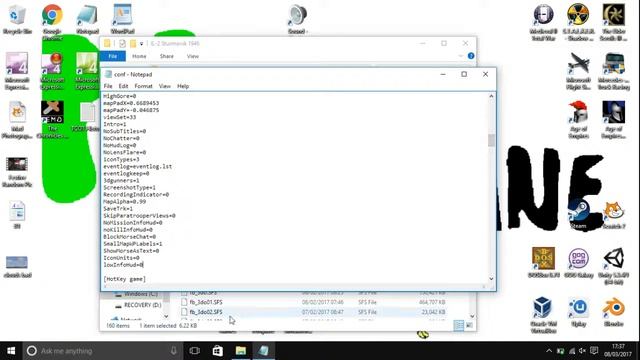The height and width of the screenshot is (360, 640).
Task: Open the Action Center notifications icon
Action: click(x=594, y=351)
